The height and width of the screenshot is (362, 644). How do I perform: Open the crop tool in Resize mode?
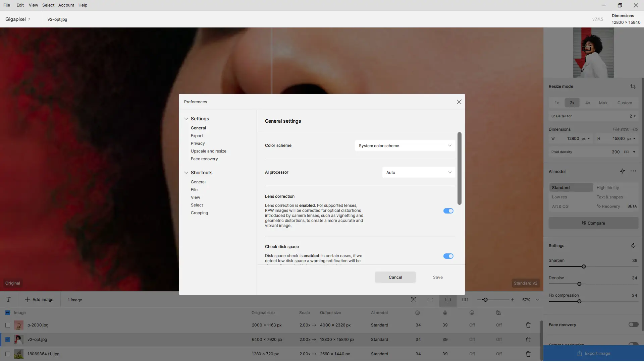click(633, 86)
